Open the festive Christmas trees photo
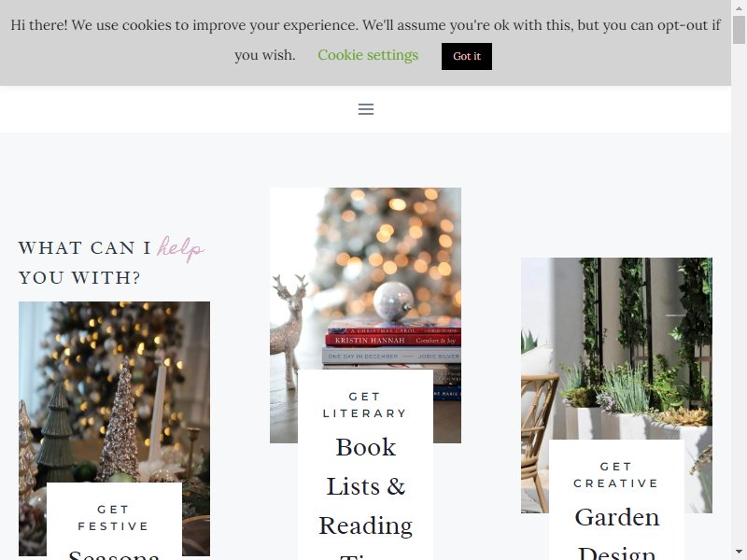Image resolution: width=747 pixels, height=560 pixels. [x=114, y=392]
